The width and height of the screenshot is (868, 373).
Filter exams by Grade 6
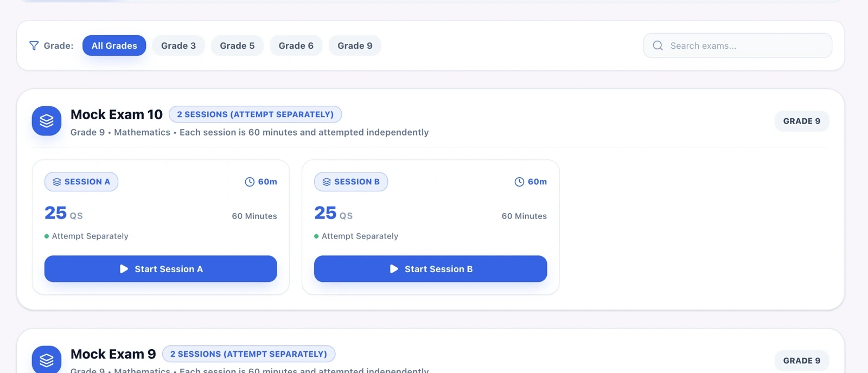click(296, 46)
